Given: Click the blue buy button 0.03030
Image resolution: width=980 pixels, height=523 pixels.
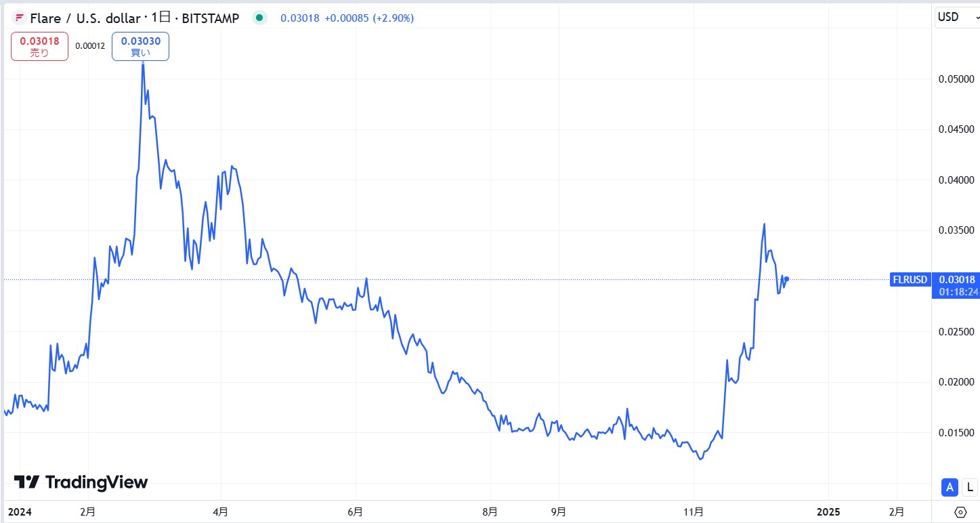Looking at the screenshot, I should coord(140,46).
